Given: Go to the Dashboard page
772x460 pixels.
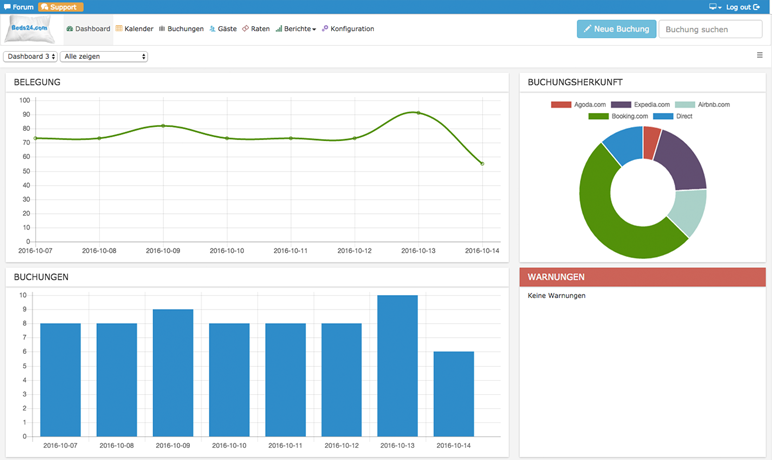Looking at the screenshot, I should tap(88, 29).
